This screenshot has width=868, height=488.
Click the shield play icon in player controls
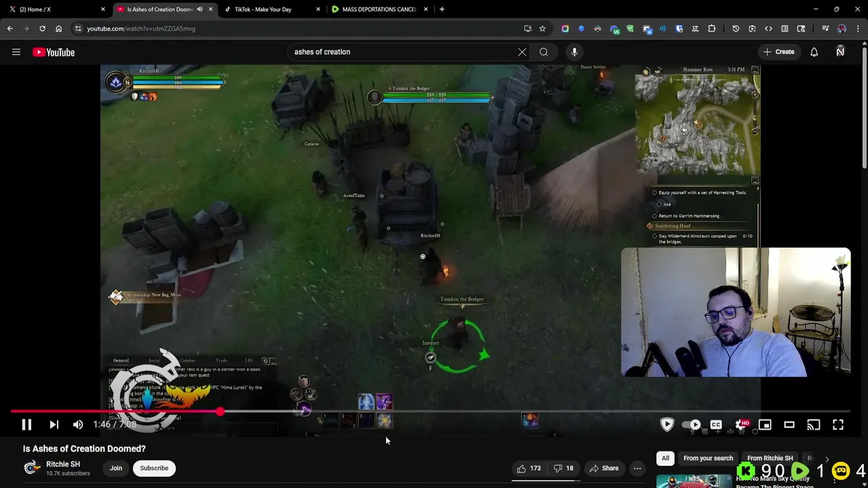point(667,425)
